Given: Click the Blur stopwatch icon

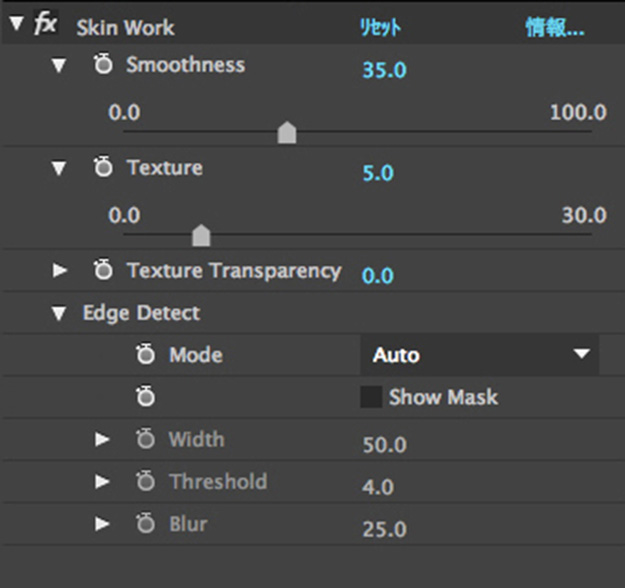Looking at the screenshot, I should coord(146,525).
